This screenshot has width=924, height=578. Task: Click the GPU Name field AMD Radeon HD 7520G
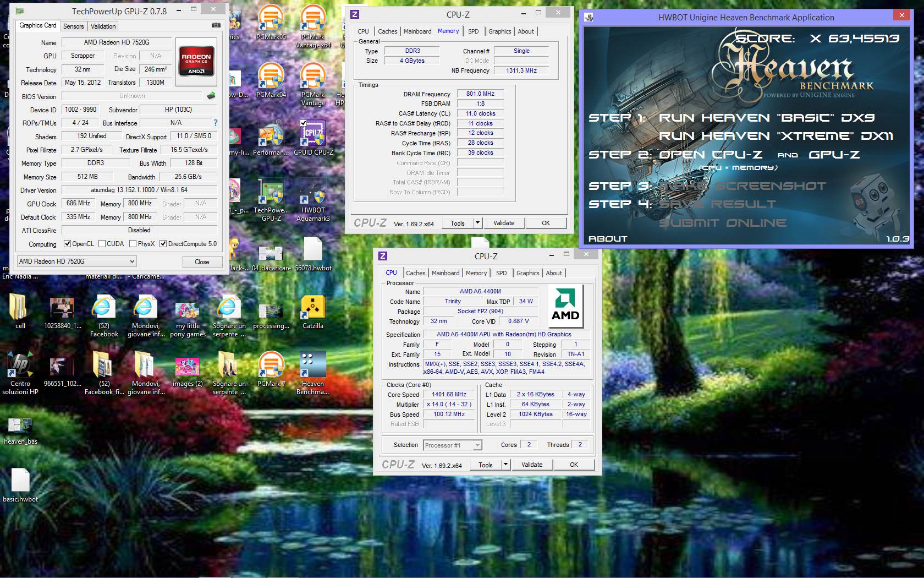[117, 42]
